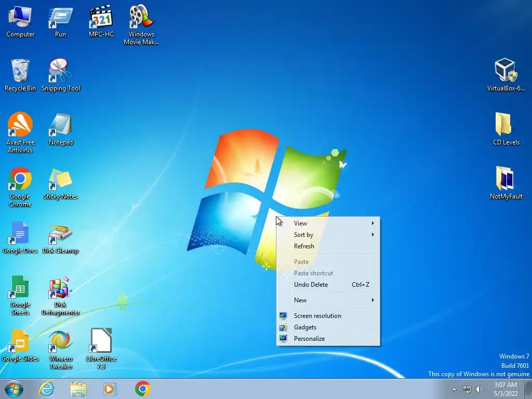This screenshot has height=399, width=532.
Task: Select the Disk Defragmenter icon
Action: click(x=60, y=297)
